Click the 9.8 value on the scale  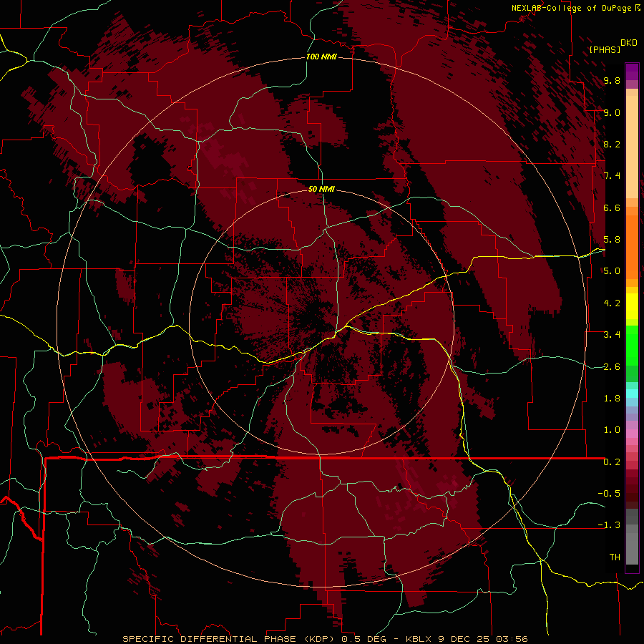pyautogui.click(x=612, y=81)
